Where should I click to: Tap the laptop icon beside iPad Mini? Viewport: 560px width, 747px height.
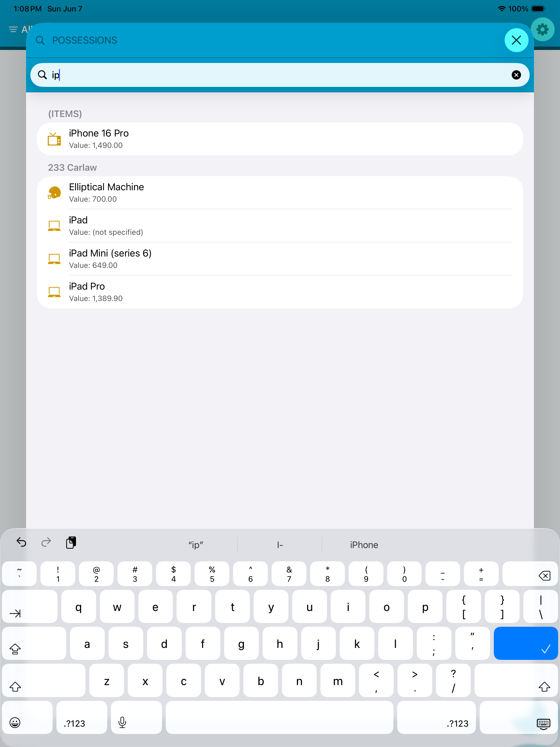pos(54,259)
